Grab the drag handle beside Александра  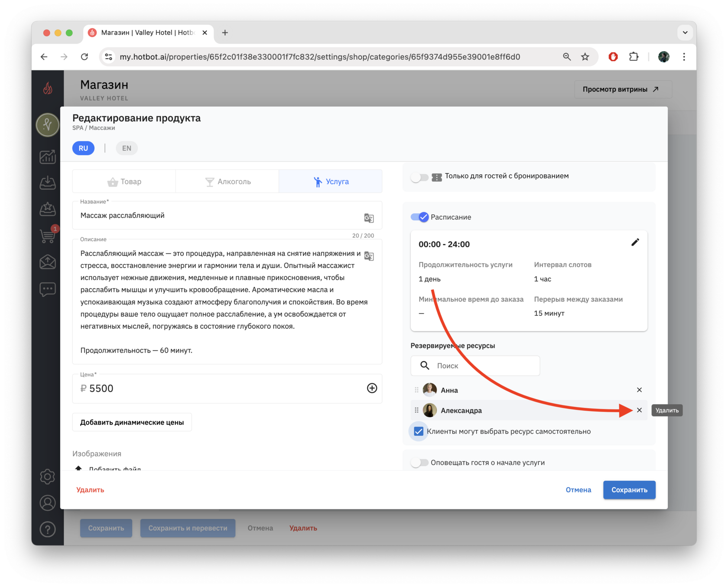416,410
